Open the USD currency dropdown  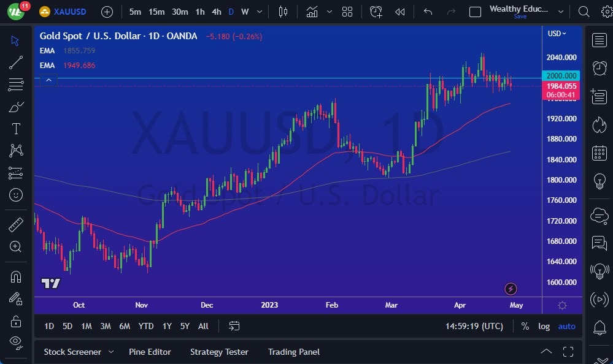557,34
